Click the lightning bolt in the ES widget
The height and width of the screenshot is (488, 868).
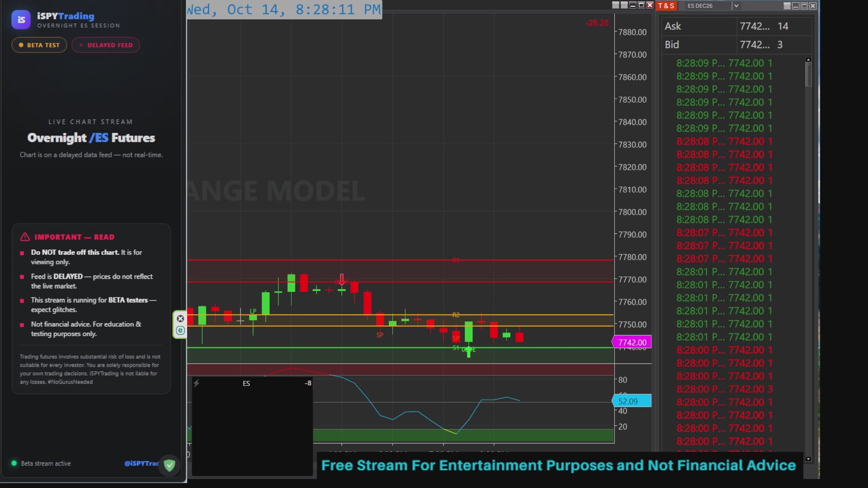coord(197,383)
